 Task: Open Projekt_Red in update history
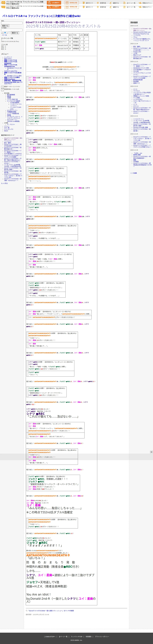137,52
